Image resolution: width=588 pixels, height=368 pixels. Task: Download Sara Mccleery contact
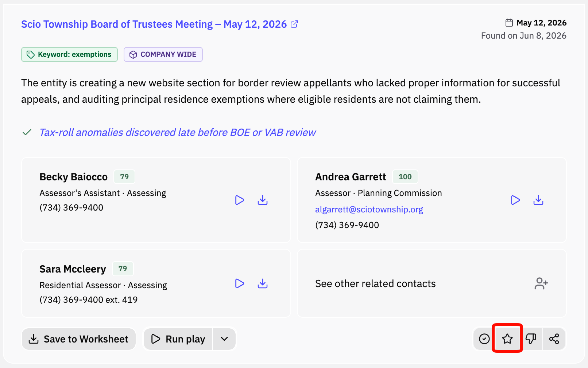click(263, 283)
